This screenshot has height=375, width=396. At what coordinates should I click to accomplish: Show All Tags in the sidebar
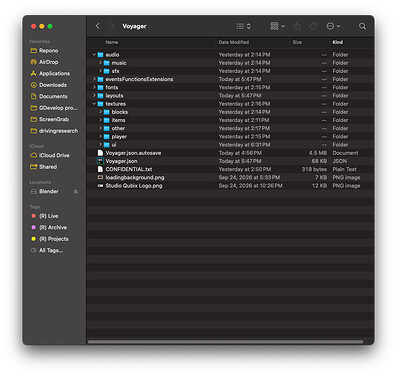tap(51, 250)
